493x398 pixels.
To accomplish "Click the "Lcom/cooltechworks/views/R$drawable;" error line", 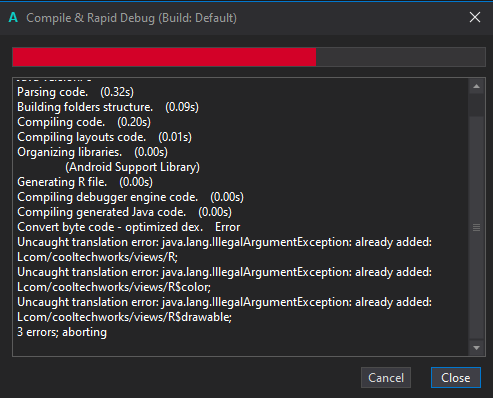I will pos(124,317).
